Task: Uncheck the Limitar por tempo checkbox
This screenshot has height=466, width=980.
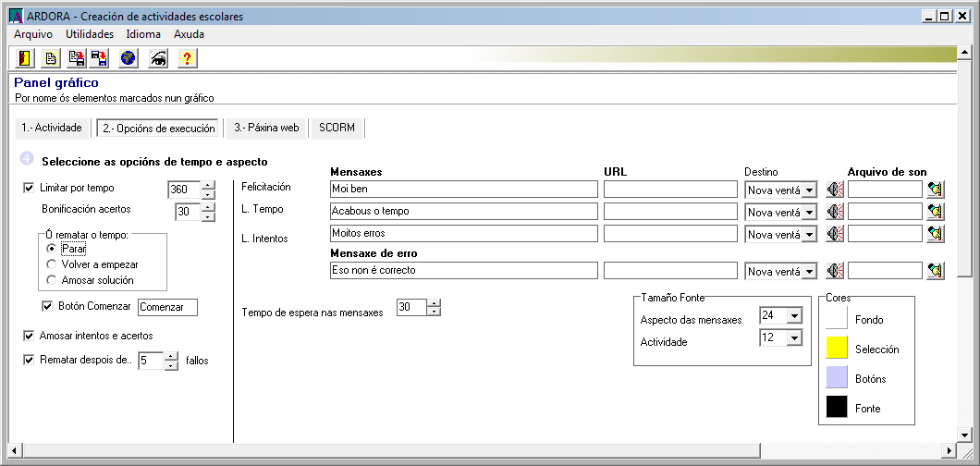Action: (x=29, y=188)
